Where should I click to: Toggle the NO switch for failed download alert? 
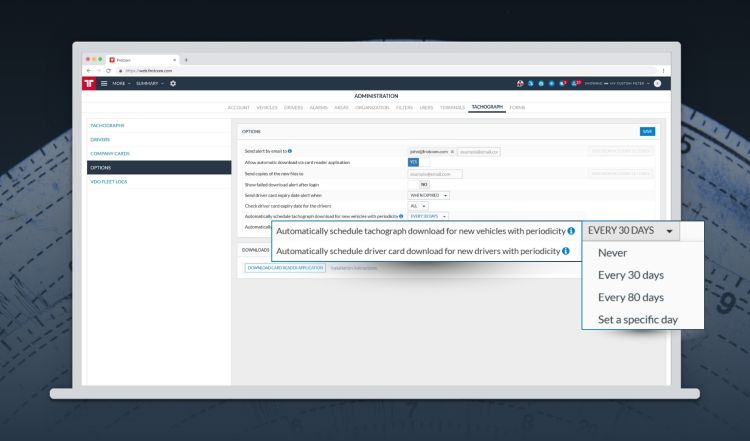423,184
